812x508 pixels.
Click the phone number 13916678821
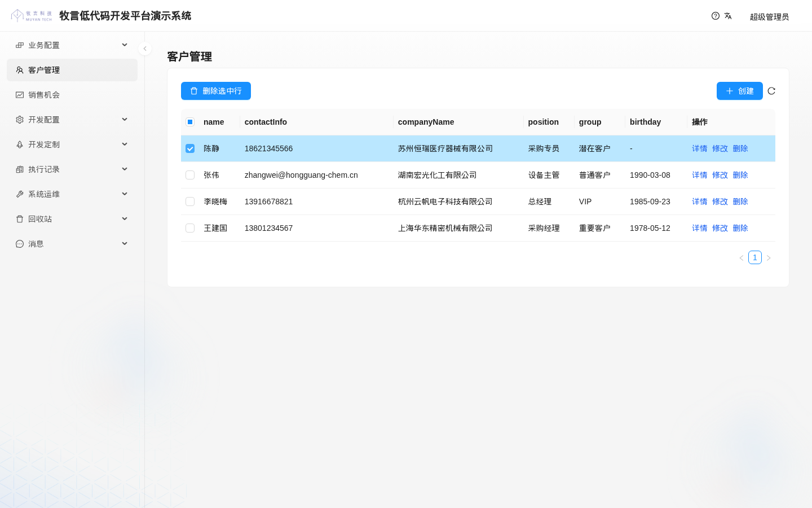[268, 202]
